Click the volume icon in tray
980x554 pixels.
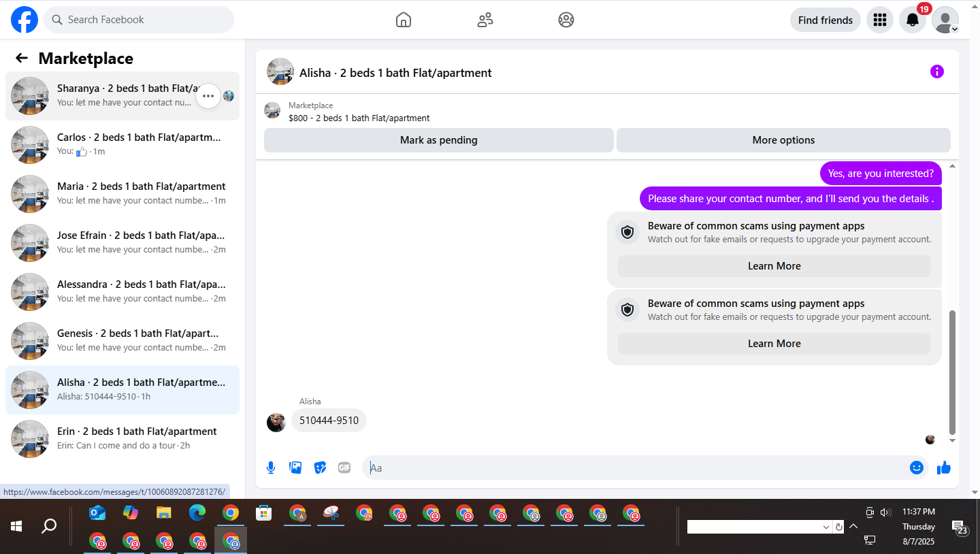coord(885,512)
